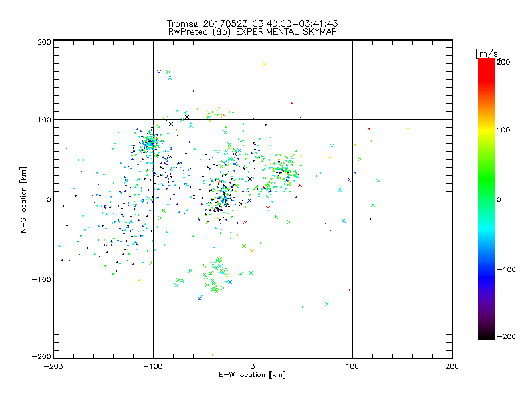
Task: Click the colorbar's 200 tick label
Action: (503, 62)
